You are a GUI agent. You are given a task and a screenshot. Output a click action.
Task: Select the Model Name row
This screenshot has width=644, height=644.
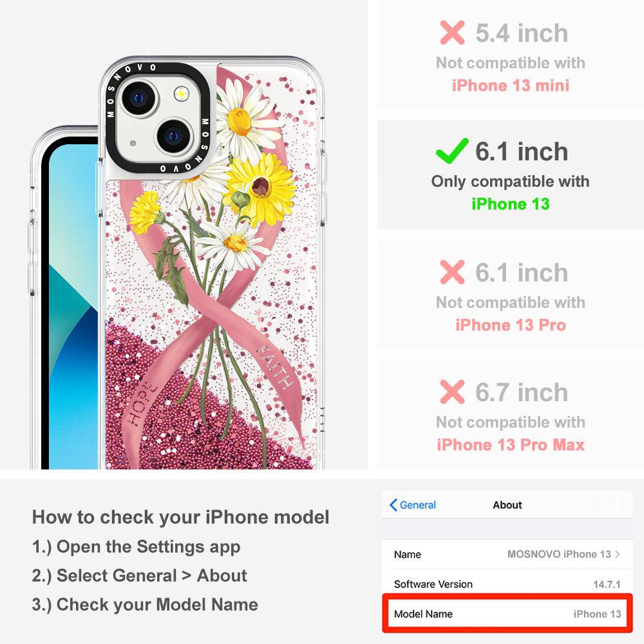pyautogui.click(x=507, y=614)
